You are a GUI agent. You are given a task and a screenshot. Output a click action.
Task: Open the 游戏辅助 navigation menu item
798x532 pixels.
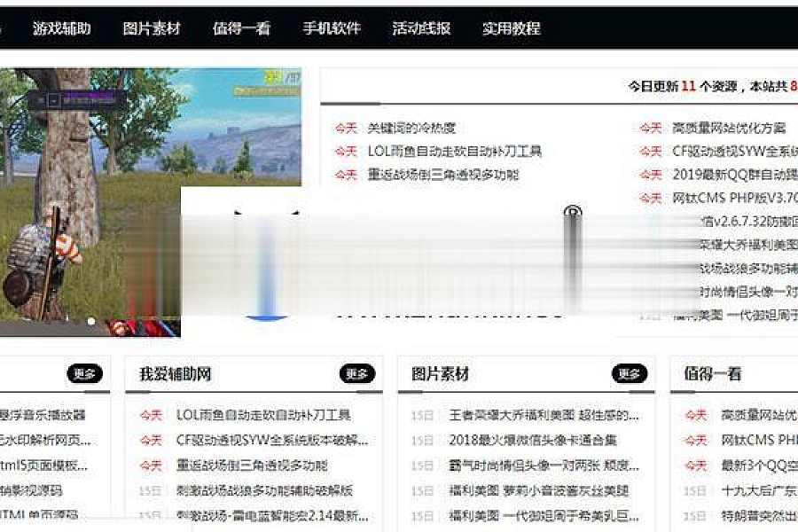pyautogui.click(x=61, y=28)
